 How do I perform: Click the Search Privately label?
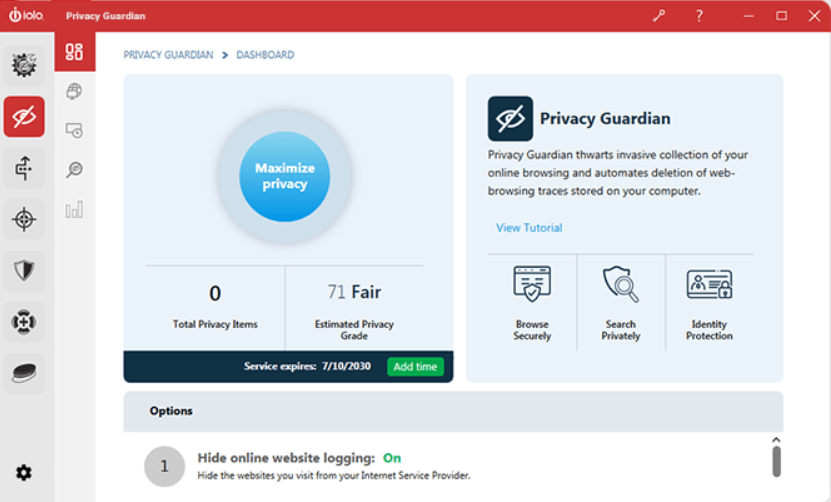click(x=621, y=330)
